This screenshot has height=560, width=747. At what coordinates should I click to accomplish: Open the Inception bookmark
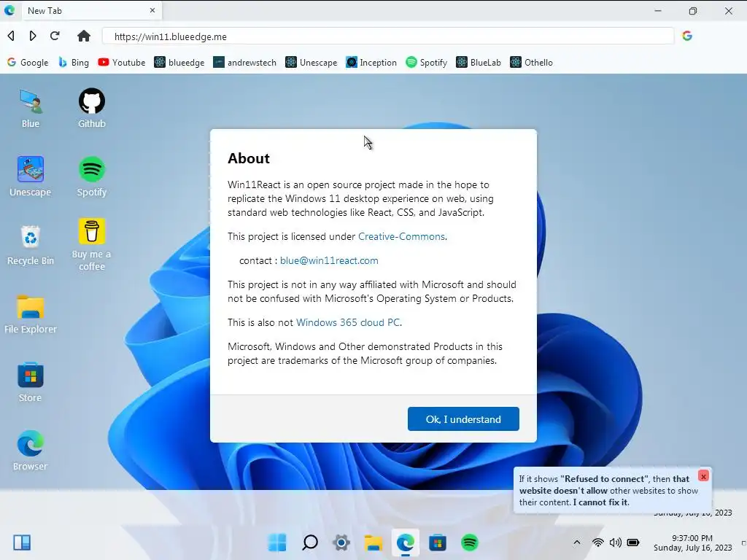371,63
